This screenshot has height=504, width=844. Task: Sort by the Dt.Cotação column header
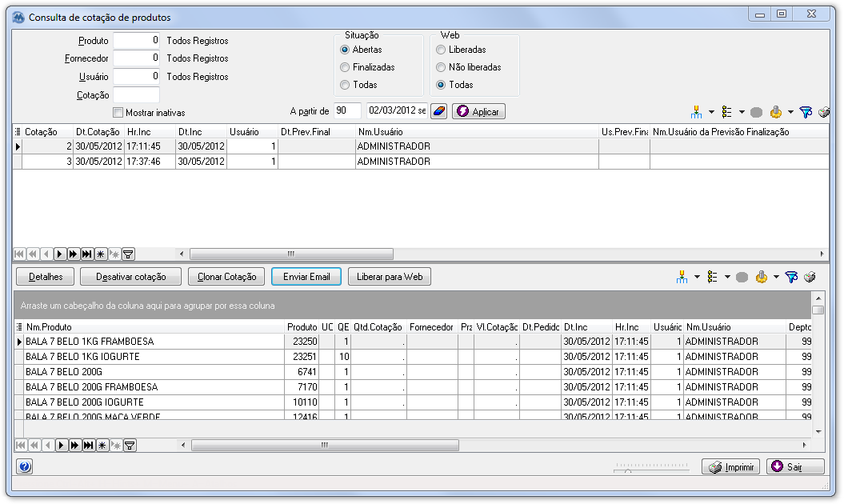[98, 132]
